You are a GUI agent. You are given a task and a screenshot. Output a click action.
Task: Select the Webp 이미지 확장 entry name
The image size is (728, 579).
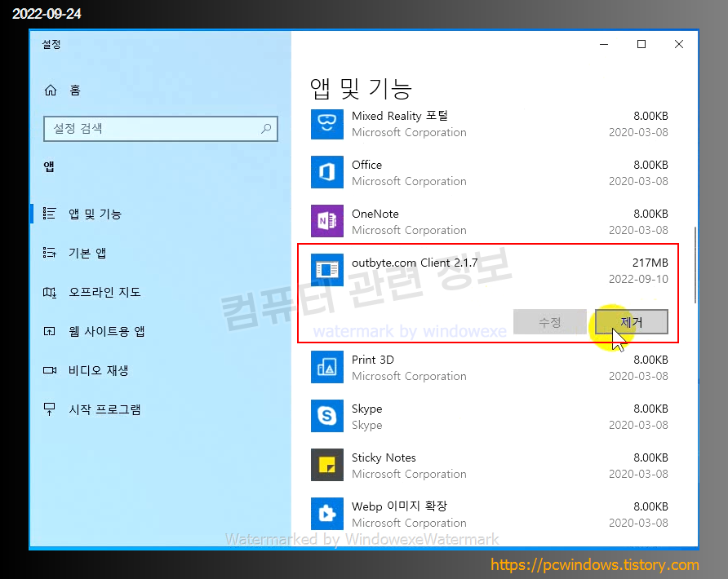(399, 506)
